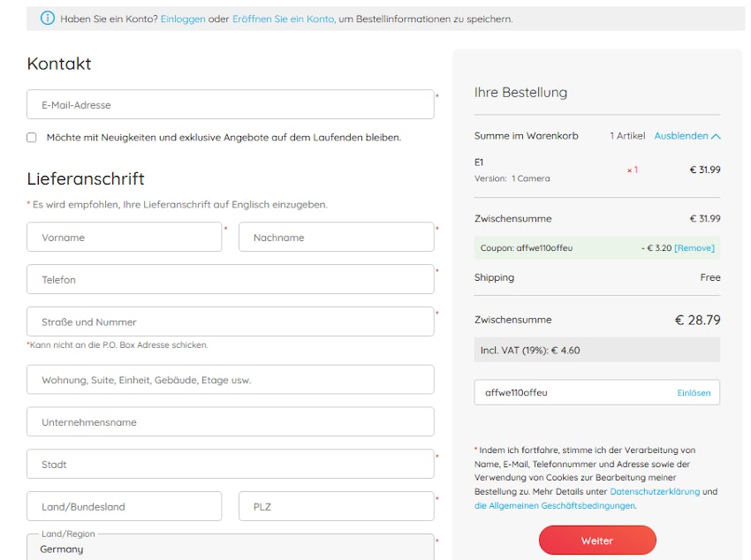This screenshot has height=560, width=751.
Task: Click the info icon in the account banner
Action: 47,19
